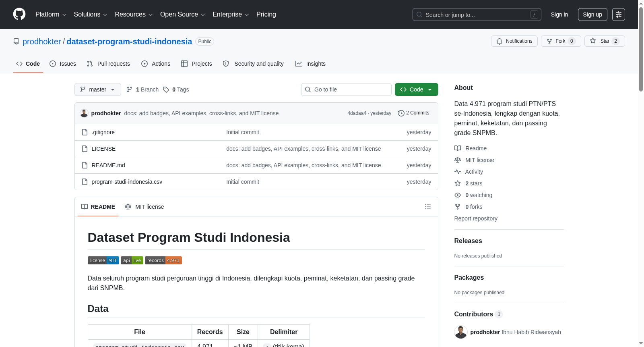
Task: Open the master branch selector dropdown
Action: coord(98,89)
